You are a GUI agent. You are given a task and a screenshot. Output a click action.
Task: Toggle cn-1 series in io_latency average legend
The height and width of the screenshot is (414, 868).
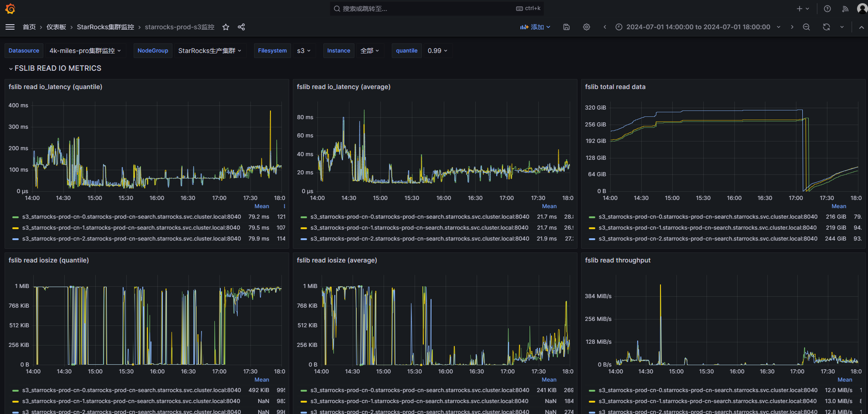click(x=420, y=228)
